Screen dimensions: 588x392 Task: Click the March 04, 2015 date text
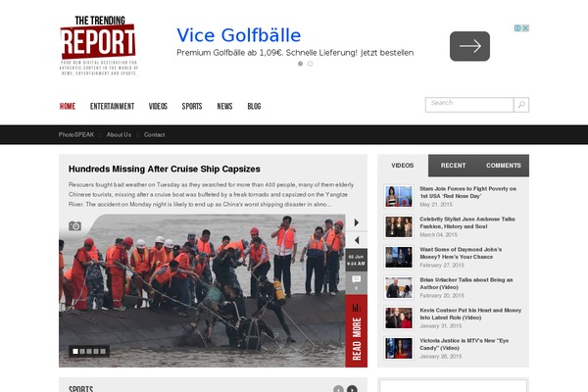(x=438, y=235)
